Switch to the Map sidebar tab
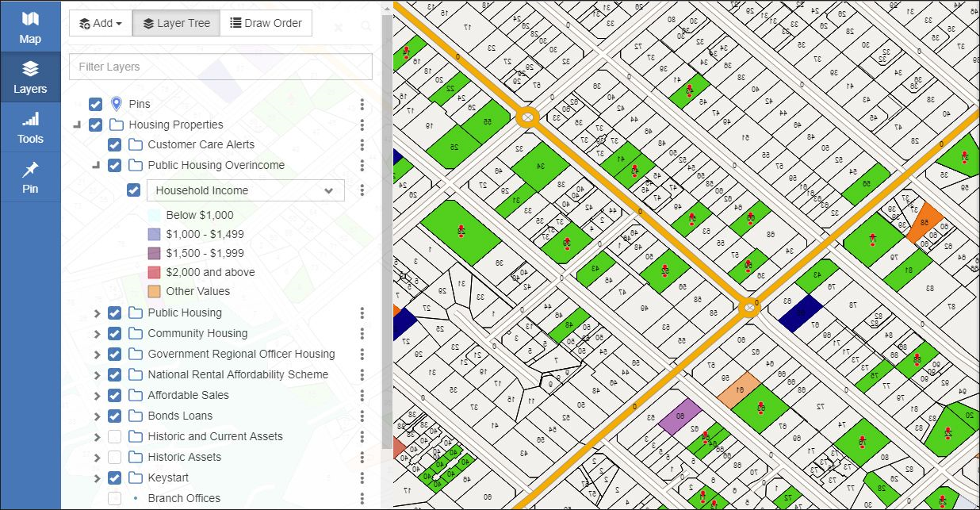Viewport: 980px width, 510px height. click(30, 27)
